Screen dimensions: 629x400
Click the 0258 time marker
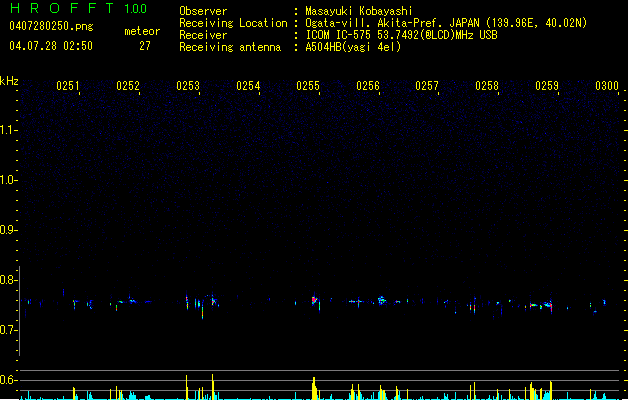pyautogui.click(x=487, y=86)
